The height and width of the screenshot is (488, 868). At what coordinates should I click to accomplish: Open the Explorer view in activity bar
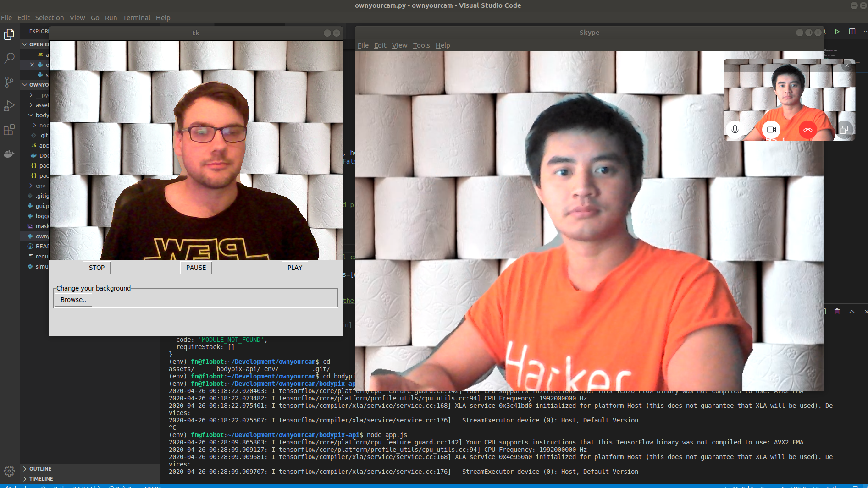click(9, 34)
